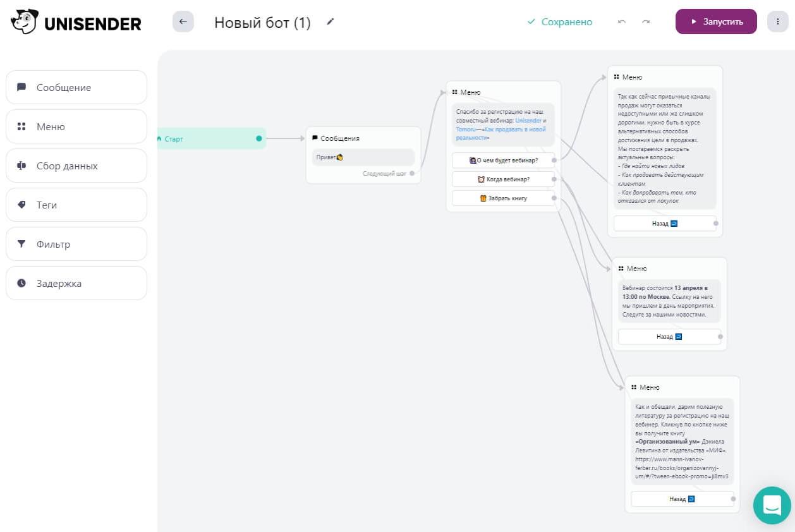Open the three-dot options menu
The height and width of the screenshot is (532, 795).
777,22
